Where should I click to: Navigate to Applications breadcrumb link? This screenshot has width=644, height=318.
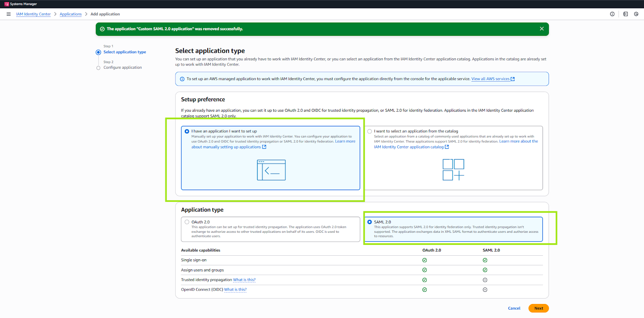click(x=70, y=14)
